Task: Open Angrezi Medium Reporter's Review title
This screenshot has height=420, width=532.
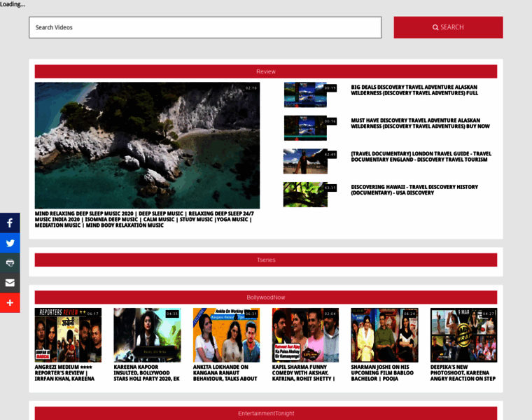Action: pos(65,372)
